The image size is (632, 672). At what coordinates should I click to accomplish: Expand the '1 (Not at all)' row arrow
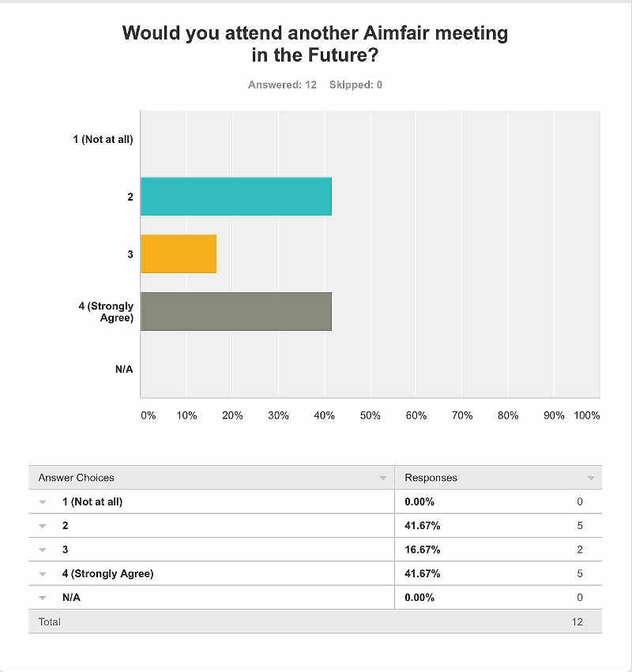click(43, 502)
